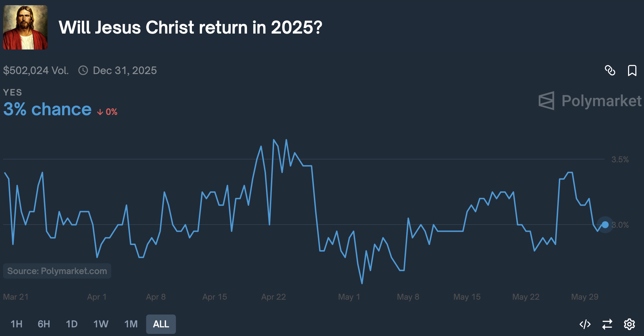Copy the market link with the chain icon
The width and height of the screenshot is (644, 336).
(610, 71)
